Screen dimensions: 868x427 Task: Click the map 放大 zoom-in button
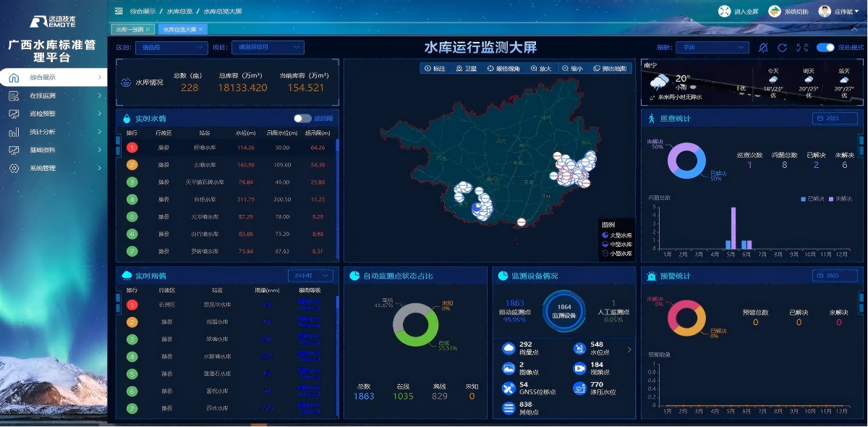pyautogui.click(x=540, y=68)
